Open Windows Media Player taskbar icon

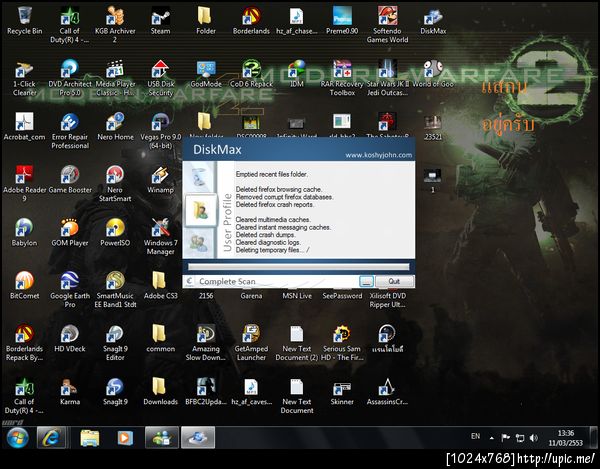(x=125, y=438)
